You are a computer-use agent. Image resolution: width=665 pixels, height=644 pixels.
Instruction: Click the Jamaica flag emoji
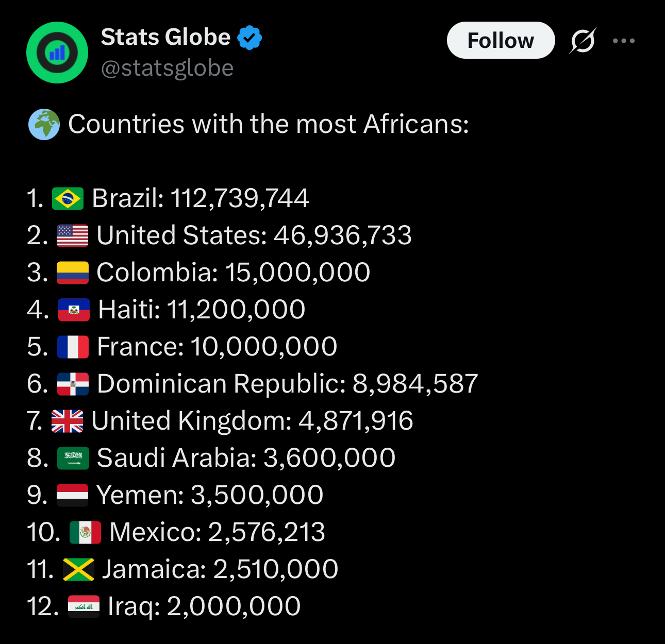click(x=78, y=569)
